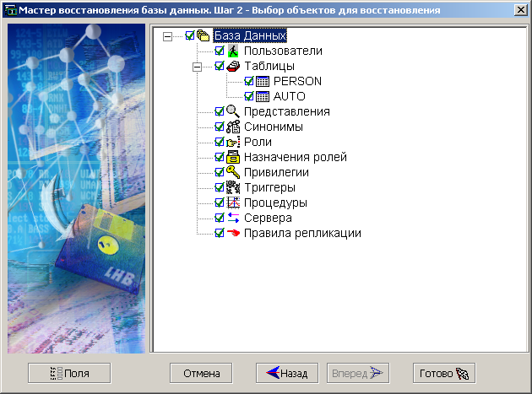Click the Пользователи user icon
The height and width of the screenshot is (394, 532).
click(x=234, y=51)
